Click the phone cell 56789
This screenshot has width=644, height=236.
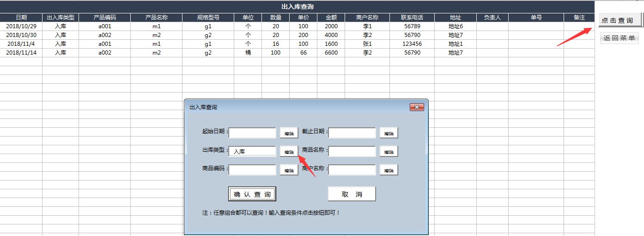click(412, 26)
